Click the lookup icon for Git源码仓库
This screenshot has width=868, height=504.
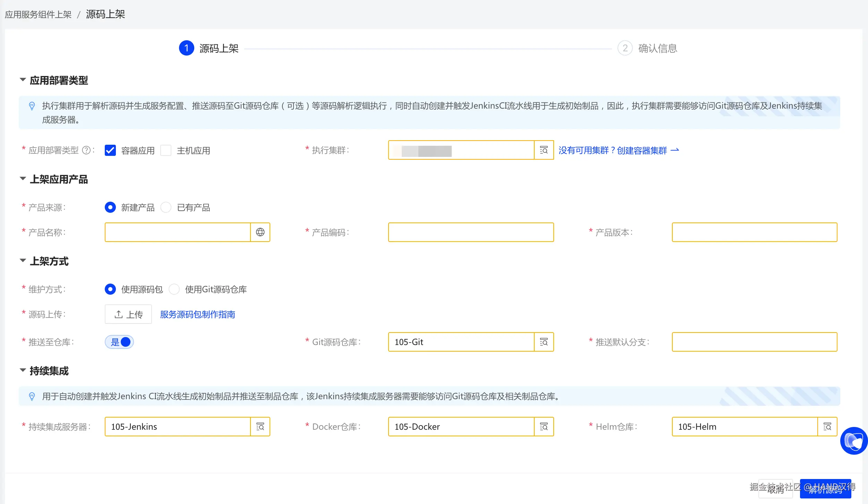544,342
